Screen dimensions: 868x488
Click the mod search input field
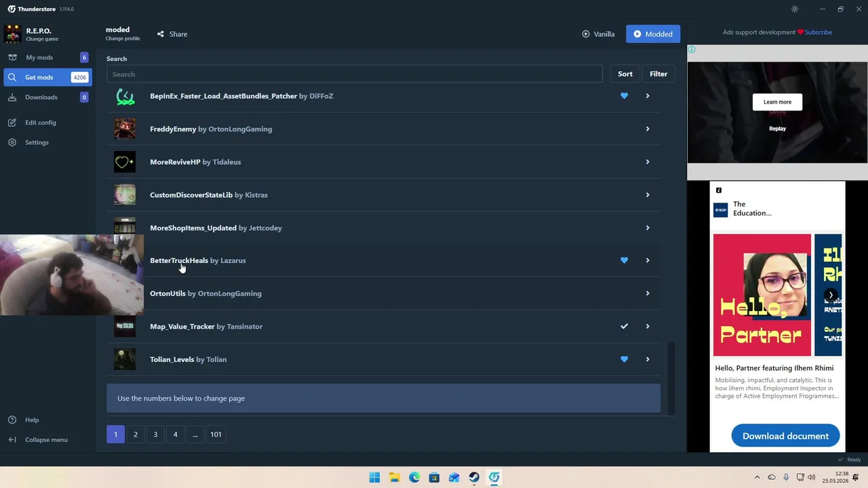pyautogui.click(x=354, y=74)
